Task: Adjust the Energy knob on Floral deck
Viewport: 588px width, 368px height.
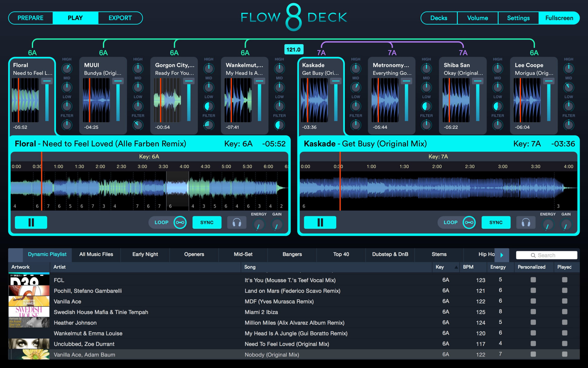Action: coord(258,225)
